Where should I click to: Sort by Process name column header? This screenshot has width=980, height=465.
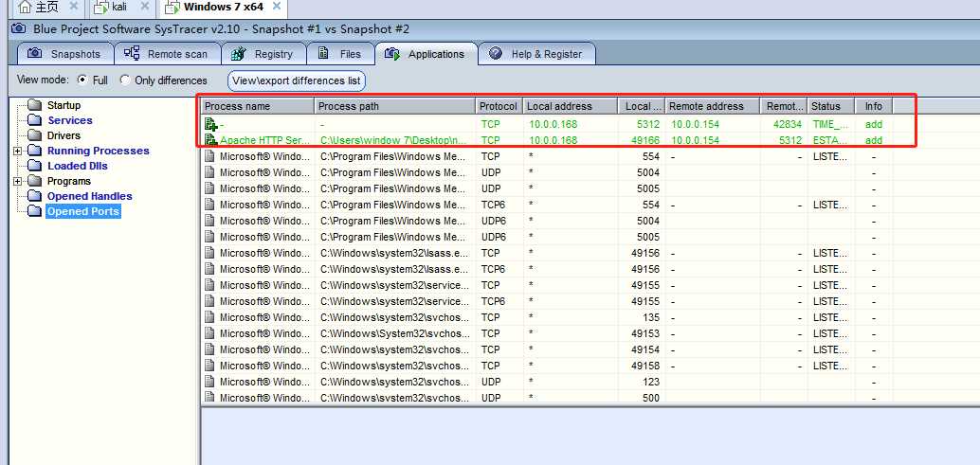click(x=258, y=106)
